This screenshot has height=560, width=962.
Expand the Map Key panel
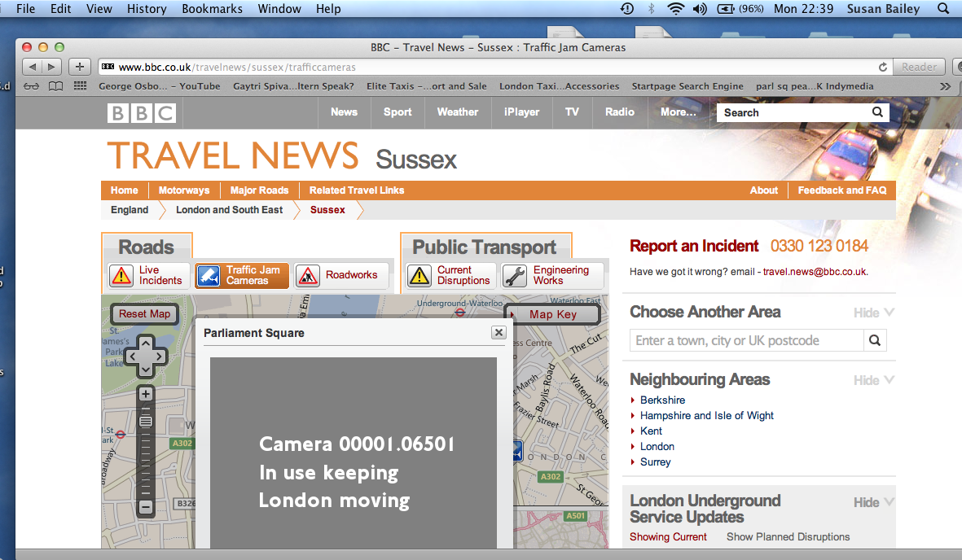(x=552, y=314)
